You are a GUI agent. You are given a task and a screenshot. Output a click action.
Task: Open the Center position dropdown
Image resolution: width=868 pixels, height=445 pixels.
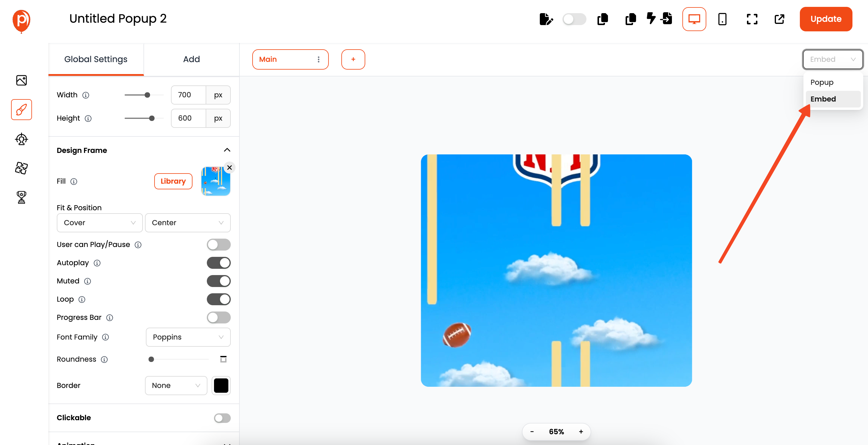click(188, 222)
